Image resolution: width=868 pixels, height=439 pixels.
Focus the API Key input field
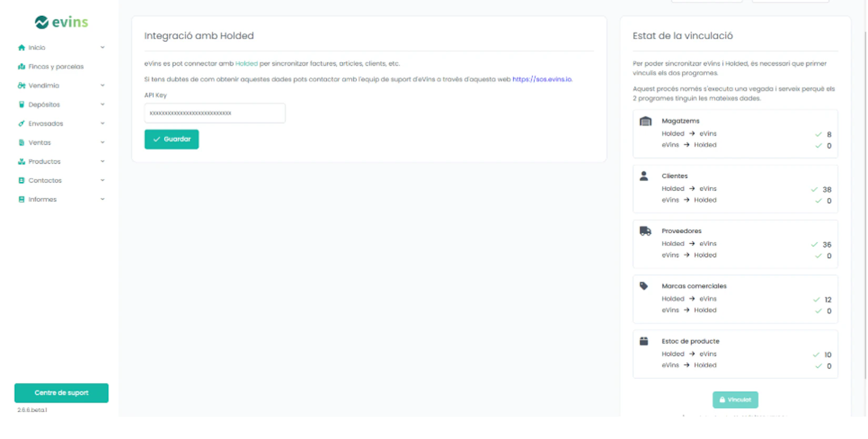[215, 113]
